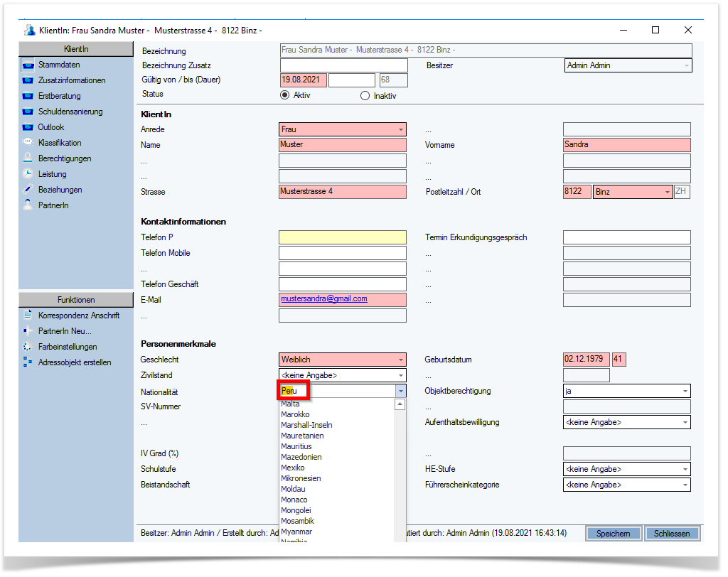Select Myanmar in the nationality list
This screenshot has height=577, width=728.
[336, 532]
